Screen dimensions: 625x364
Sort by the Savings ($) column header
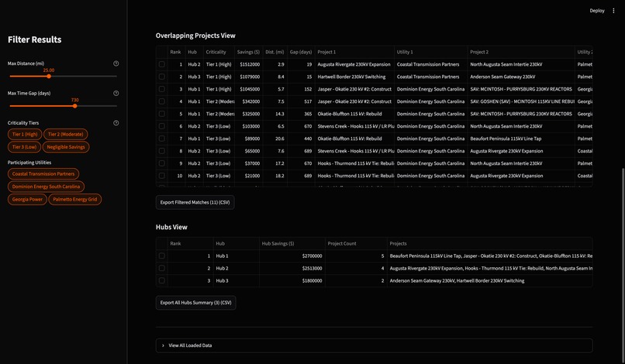[x=248, y=52]
